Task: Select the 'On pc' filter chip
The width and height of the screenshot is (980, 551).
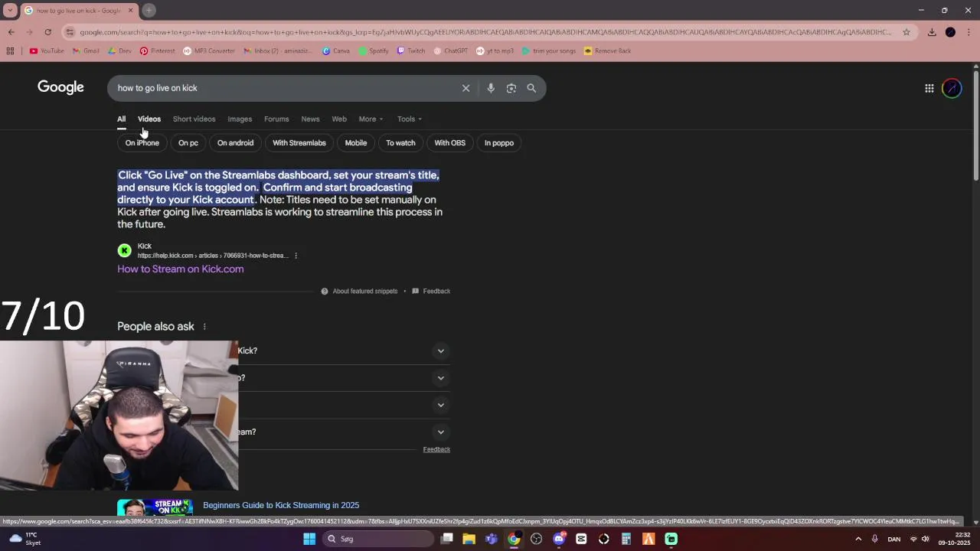Action: click(x=188, y=143)
